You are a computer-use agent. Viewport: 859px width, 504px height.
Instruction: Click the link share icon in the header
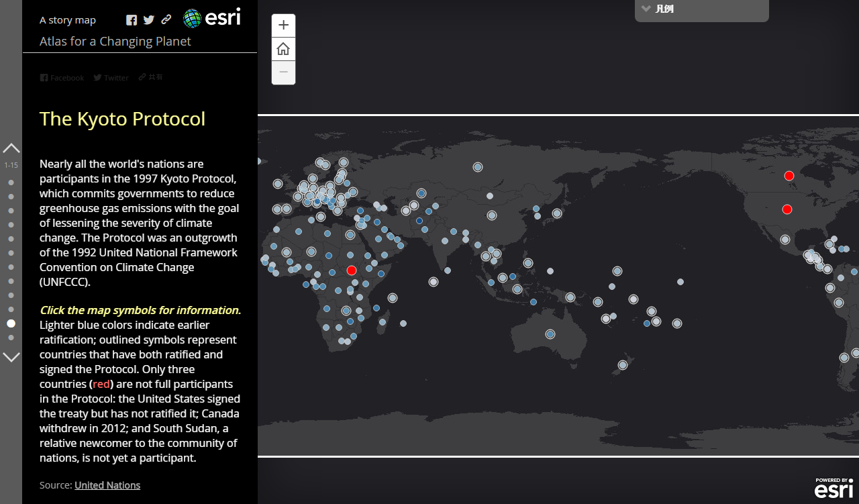pos(166,20)
